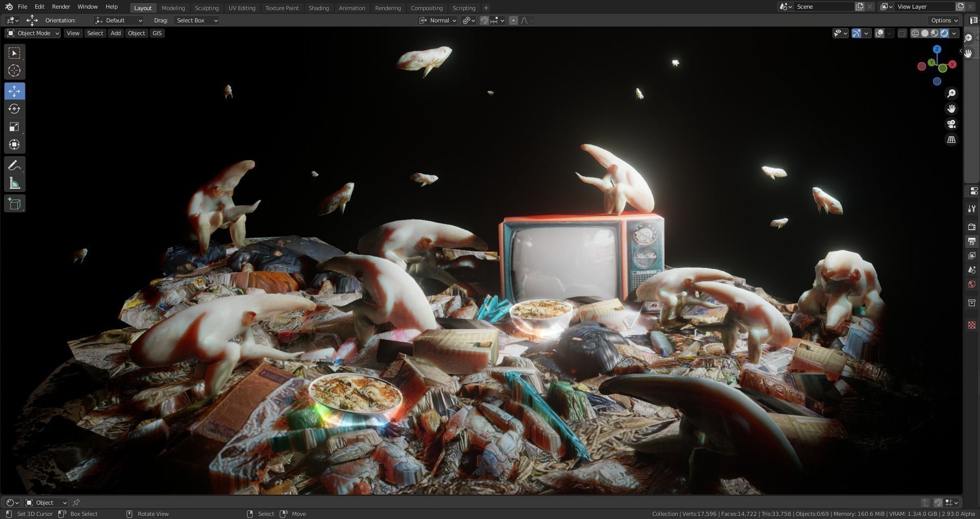Screen dimensions: 980x519
Task: Open the viewport Add menu
Action: point(116,33)
